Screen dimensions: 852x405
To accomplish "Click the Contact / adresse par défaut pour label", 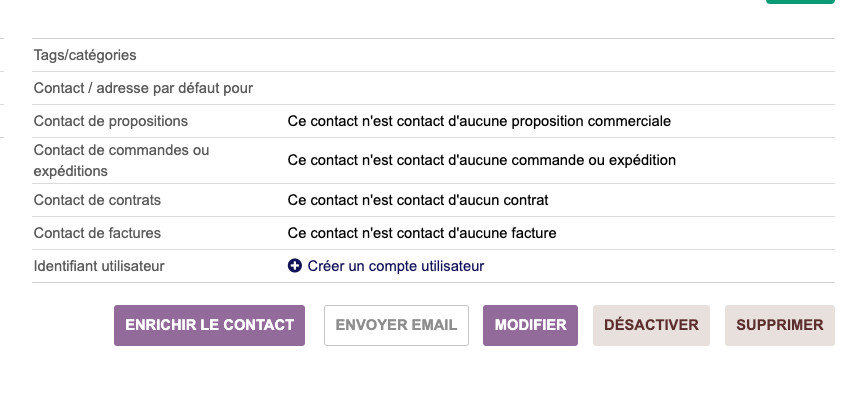I will coord(143,88).
